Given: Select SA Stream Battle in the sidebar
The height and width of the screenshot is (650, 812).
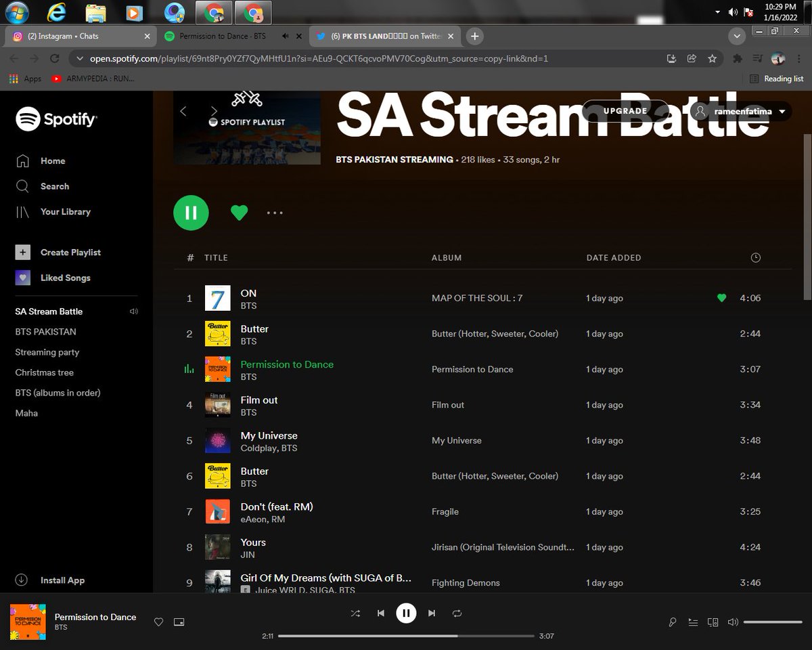Looking at the screenshot, I should 49,311.
